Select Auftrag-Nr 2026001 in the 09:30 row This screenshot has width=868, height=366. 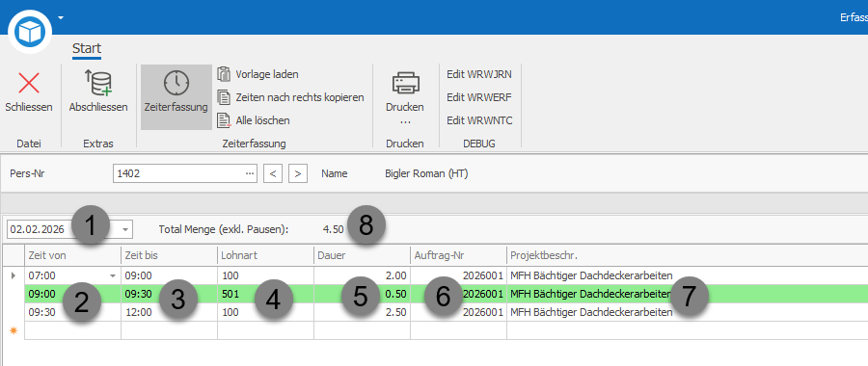coord(458,312)
